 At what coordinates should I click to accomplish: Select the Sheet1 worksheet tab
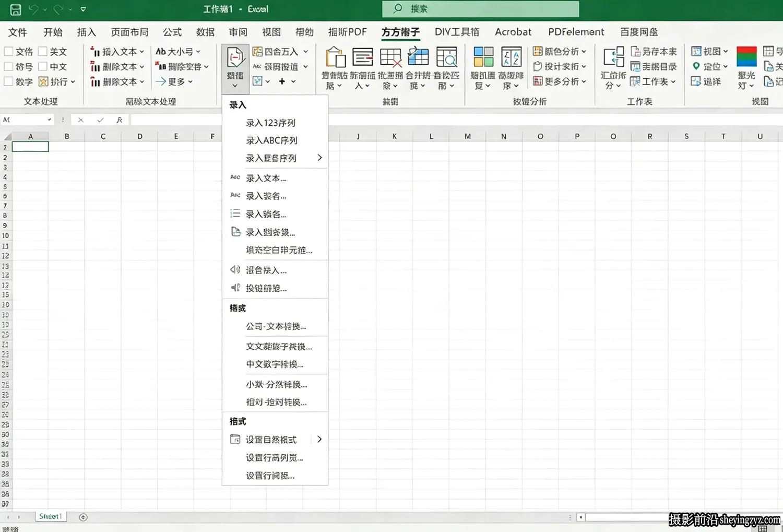click(x=51, y=516)
